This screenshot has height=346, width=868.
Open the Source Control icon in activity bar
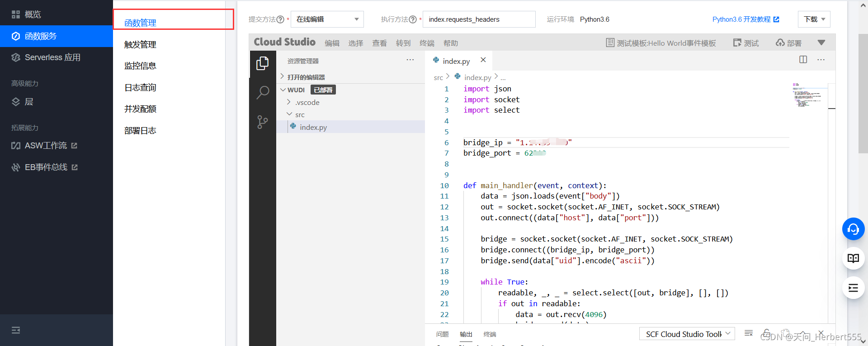click(263, 122)
